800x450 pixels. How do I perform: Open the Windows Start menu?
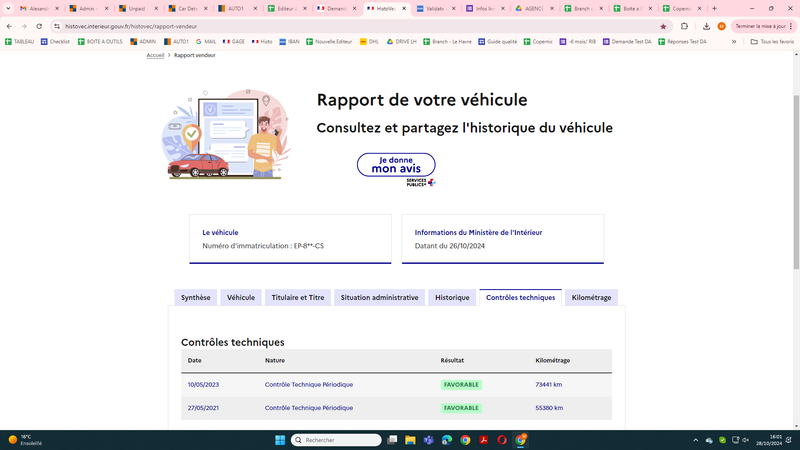tap(280, 440)
